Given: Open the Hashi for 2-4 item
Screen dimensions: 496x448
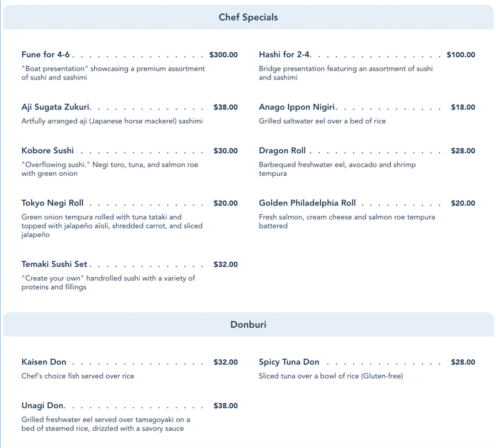Looking at the screenshot, I should (284, 55).
